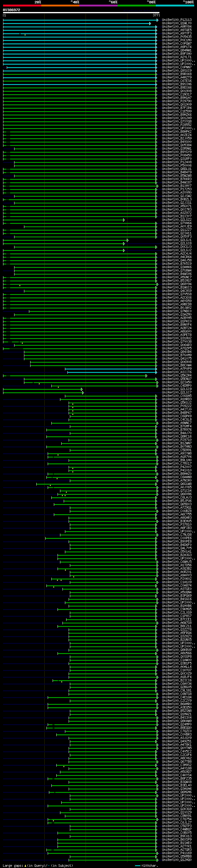This screenshot has height=868, width=197.
Task: Pick hit UniRef100_A4RZT9
Action: [177, 78]
